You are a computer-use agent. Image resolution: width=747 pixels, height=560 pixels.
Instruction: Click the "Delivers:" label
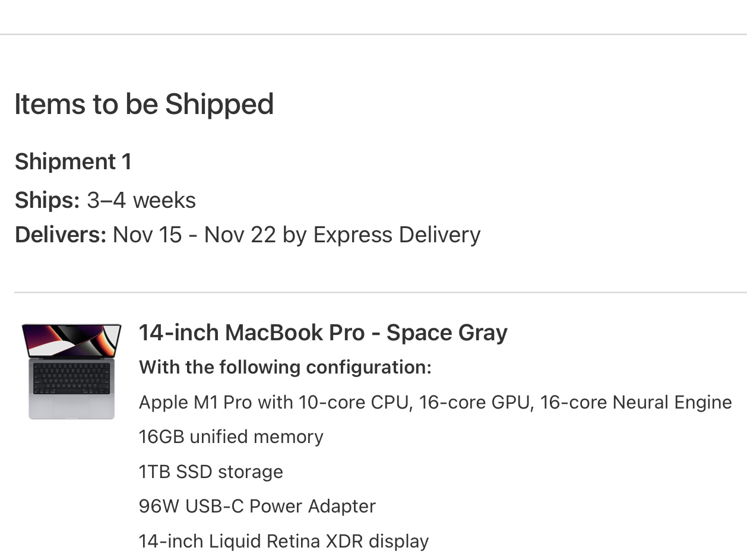point(61,235)
